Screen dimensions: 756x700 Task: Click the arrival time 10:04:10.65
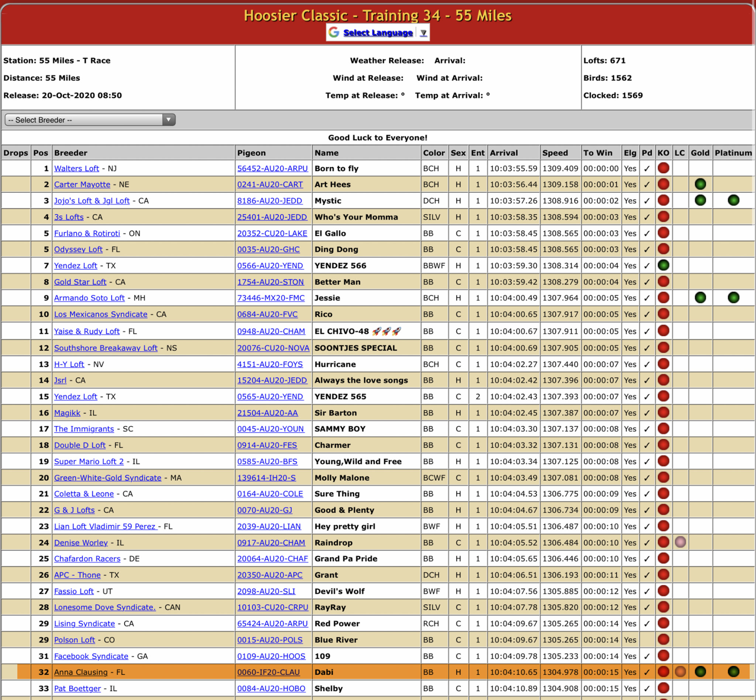click(x=513, y=672)
